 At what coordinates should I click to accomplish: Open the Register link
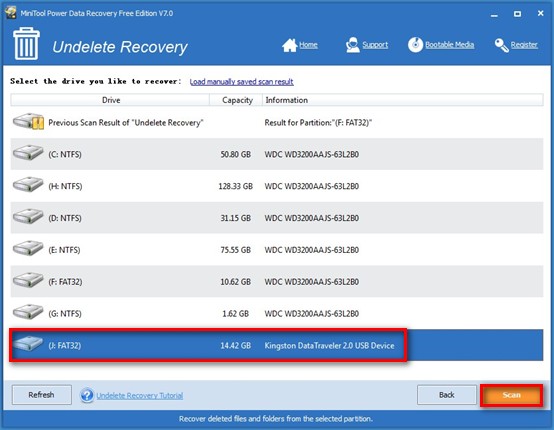tap(524, 45)
